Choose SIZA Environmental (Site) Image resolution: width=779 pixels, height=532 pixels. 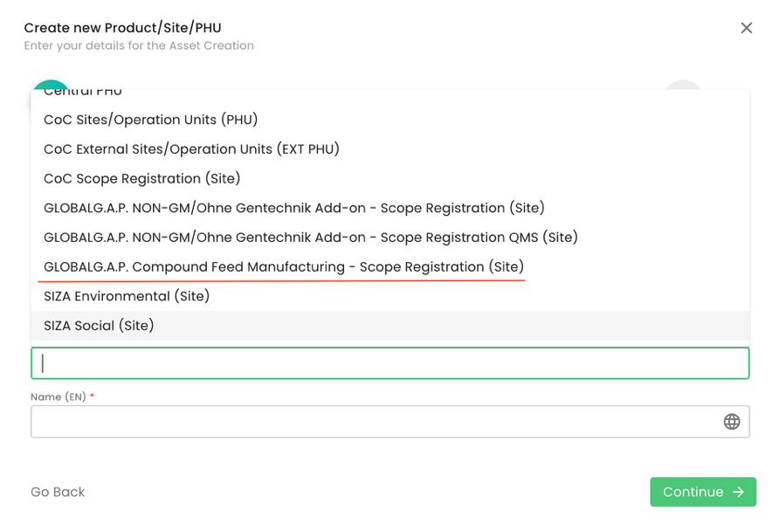127,297
